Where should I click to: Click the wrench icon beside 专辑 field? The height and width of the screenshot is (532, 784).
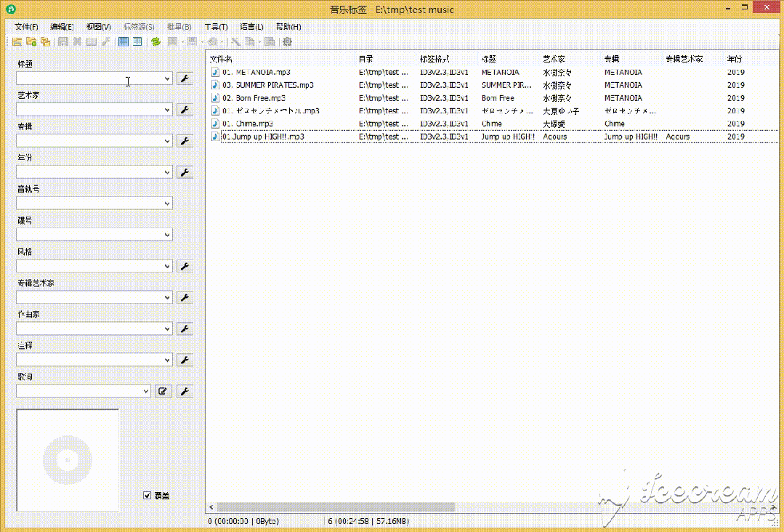pyautogui.click(x=185, y=140)
